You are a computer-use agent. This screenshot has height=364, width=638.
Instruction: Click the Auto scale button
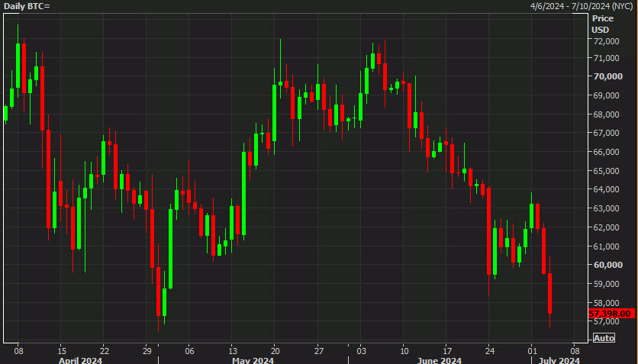pyautogui.click(x=604, y=338)
